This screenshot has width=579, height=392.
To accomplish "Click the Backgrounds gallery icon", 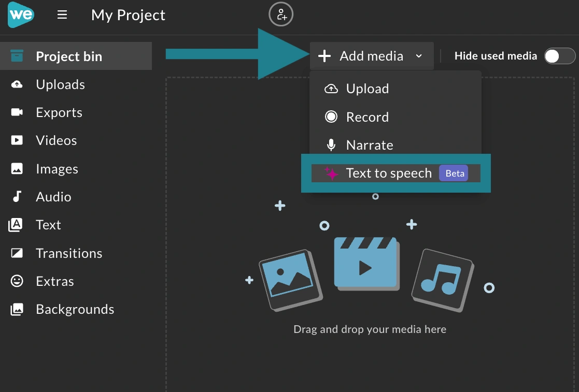I will point(17,309).
